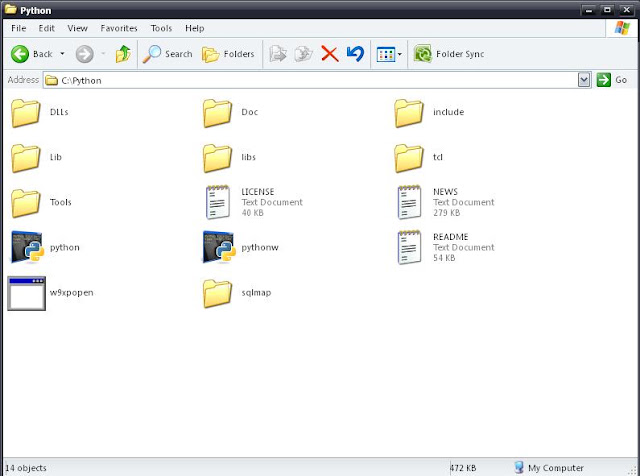Select the DLLs folder icon
640x476 pixels.
pos(26,113)
